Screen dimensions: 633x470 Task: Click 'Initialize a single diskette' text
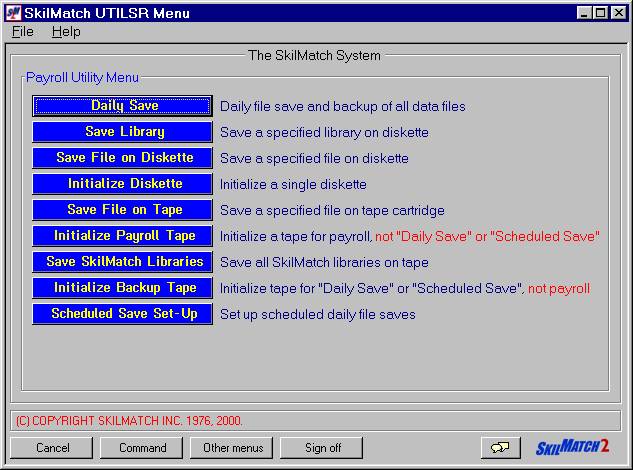click(293, 185)
